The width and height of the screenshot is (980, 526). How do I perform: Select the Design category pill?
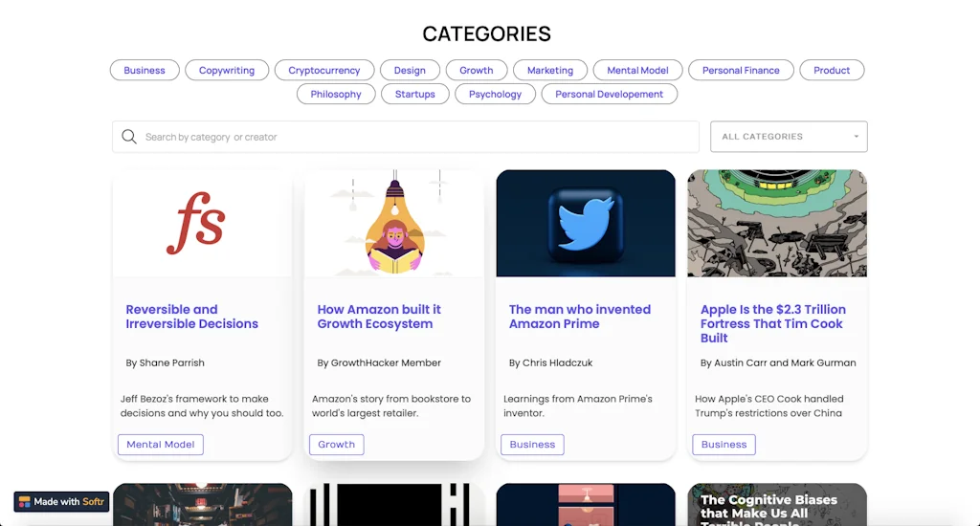coord(410,70)
